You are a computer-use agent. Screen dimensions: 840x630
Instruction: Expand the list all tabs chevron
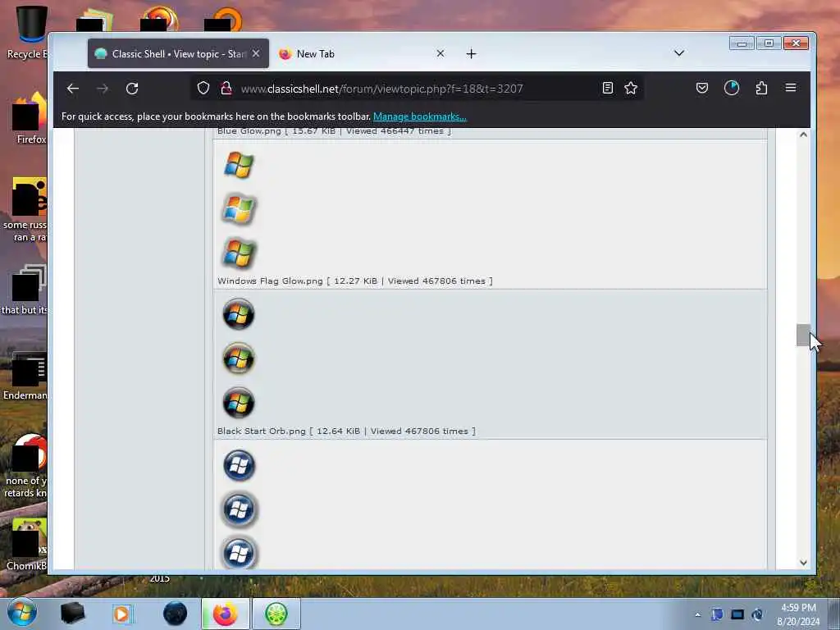pyautogui.click(x=678, y=53)
